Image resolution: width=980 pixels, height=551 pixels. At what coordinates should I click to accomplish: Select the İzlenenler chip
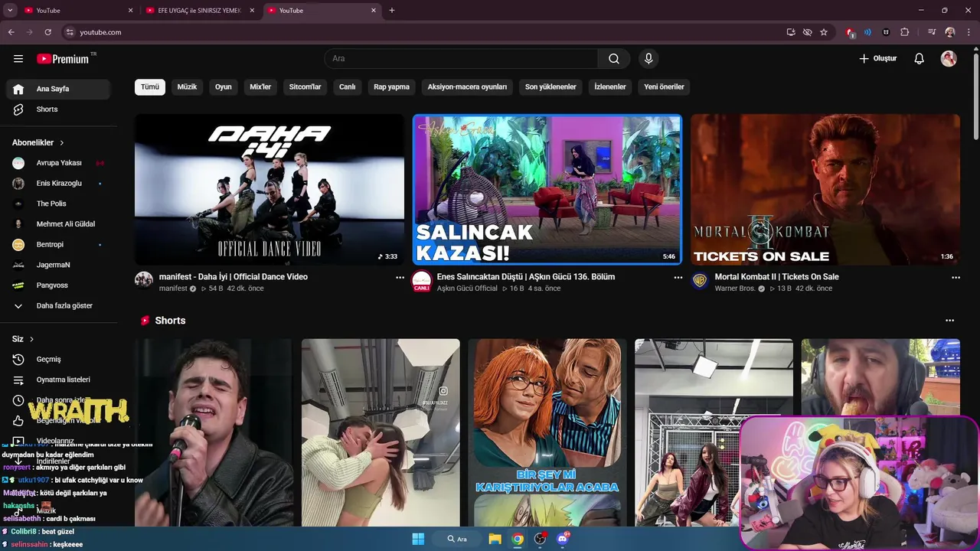coord(610,87)
